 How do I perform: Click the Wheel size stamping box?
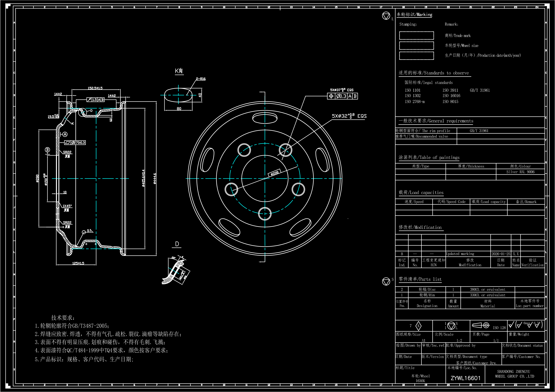click(x=416, y=45)
